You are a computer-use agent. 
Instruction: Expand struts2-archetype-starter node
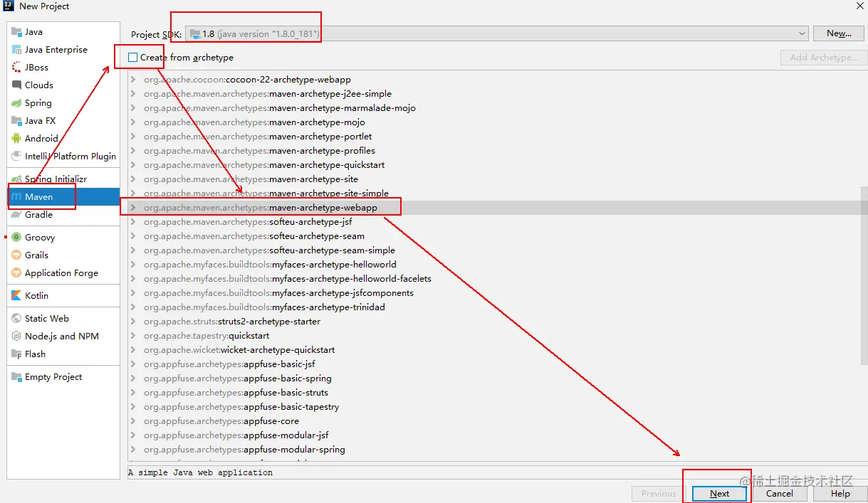click(133, 322)
